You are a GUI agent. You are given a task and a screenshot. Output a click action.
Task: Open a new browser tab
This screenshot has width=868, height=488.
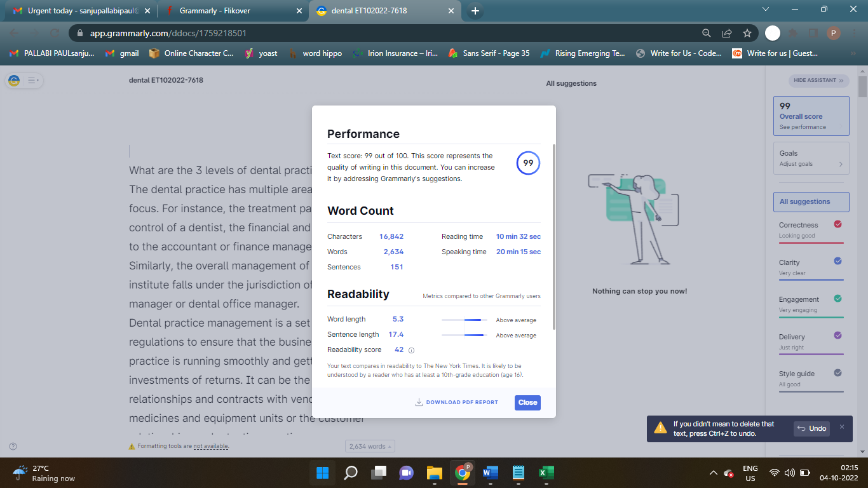click(475, 11)
